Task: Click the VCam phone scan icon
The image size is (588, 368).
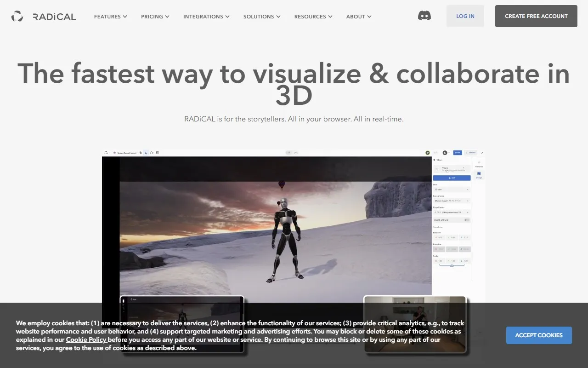Action: tap(437, 169)
